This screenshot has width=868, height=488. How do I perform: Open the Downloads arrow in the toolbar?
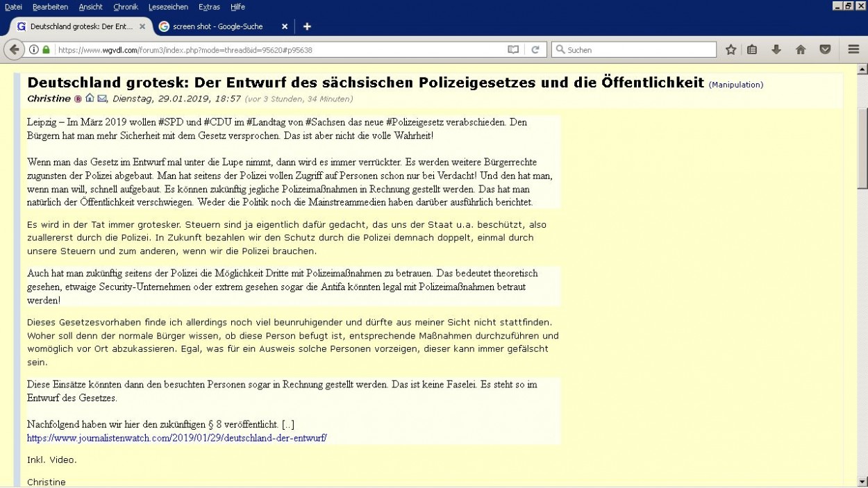tap(776, 49)
